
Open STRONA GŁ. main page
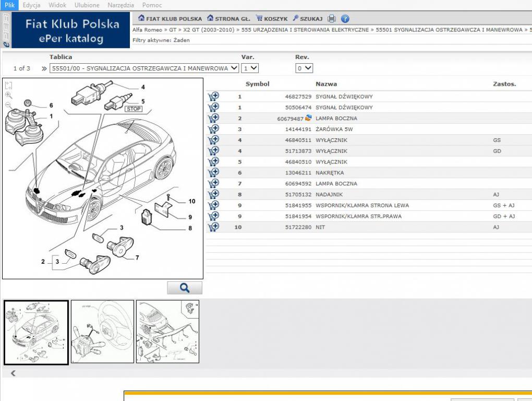(x=228, y=19)
